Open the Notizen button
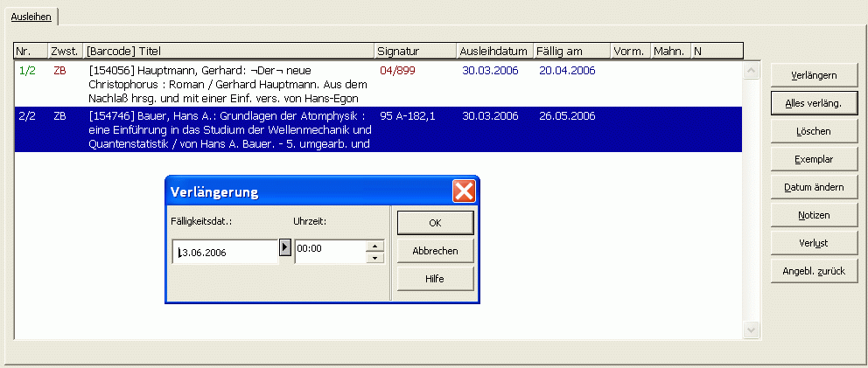868x368 pixels. click(814, 215)
